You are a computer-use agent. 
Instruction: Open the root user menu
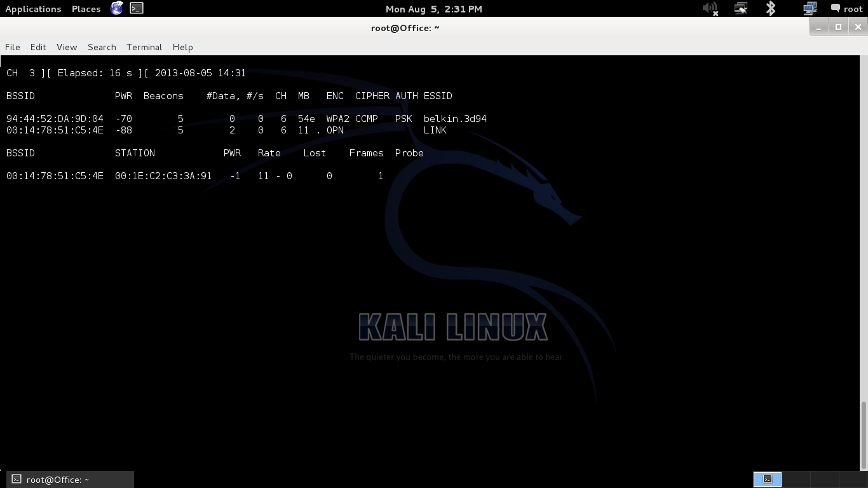[847, 9]
